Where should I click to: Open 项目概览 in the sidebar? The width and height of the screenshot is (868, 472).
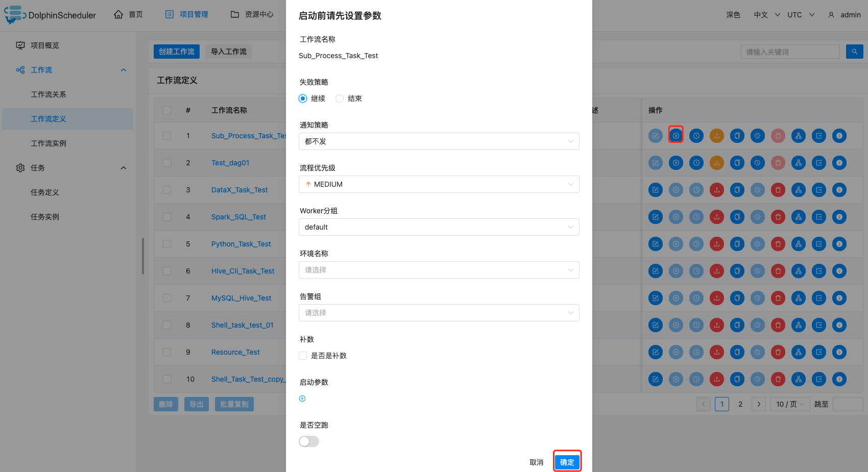pyautogui.click(x=44, y=45)
